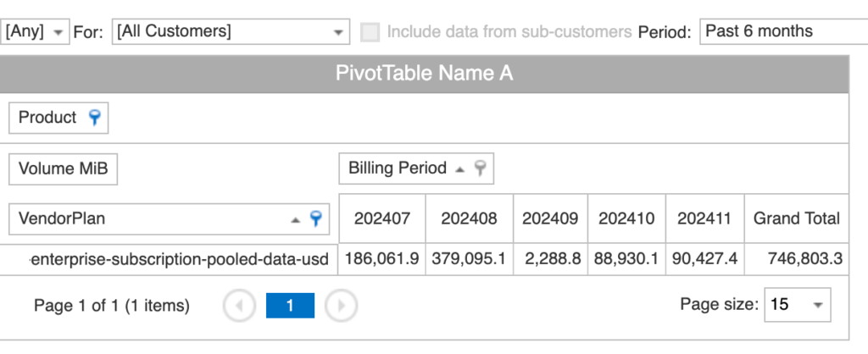Select page 1 in the pager

pyautogui.click(x=290, y=306)
